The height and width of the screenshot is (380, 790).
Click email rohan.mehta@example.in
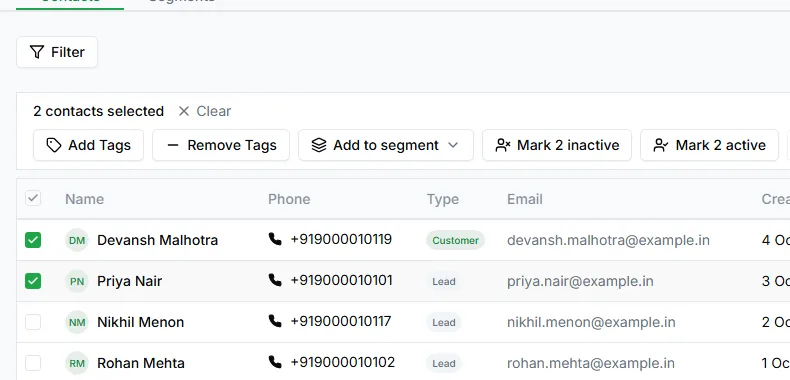coord(590,363)
